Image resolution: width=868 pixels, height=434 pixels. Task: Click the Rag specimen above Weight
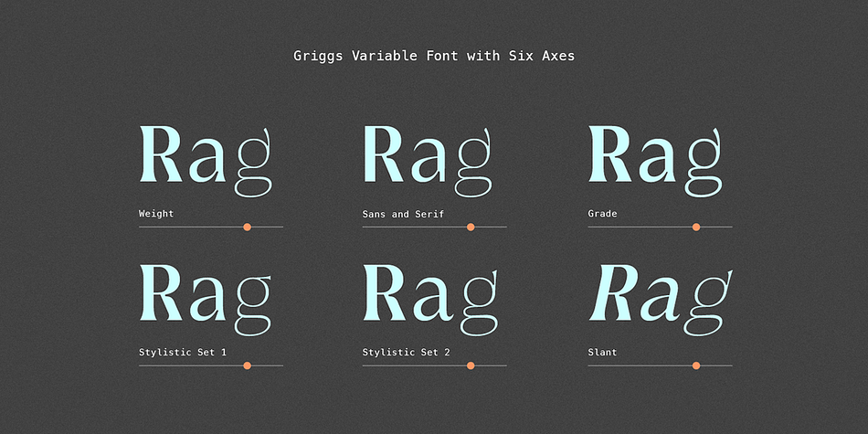(x=206, y=161)
